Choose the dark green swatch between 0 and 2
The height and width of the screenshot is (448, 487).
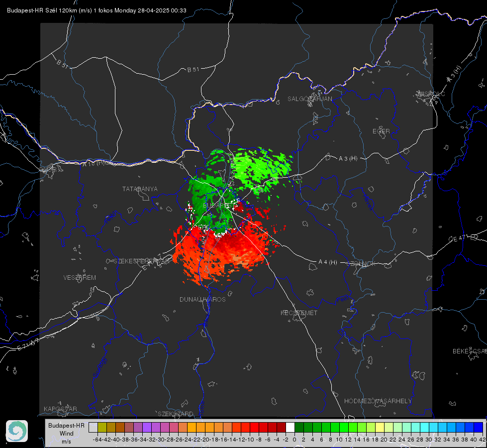299,427
